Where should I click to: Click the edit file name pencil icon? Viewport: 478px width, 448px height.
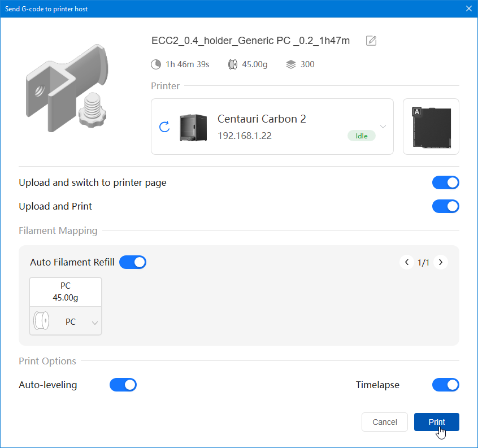point(371,41)
